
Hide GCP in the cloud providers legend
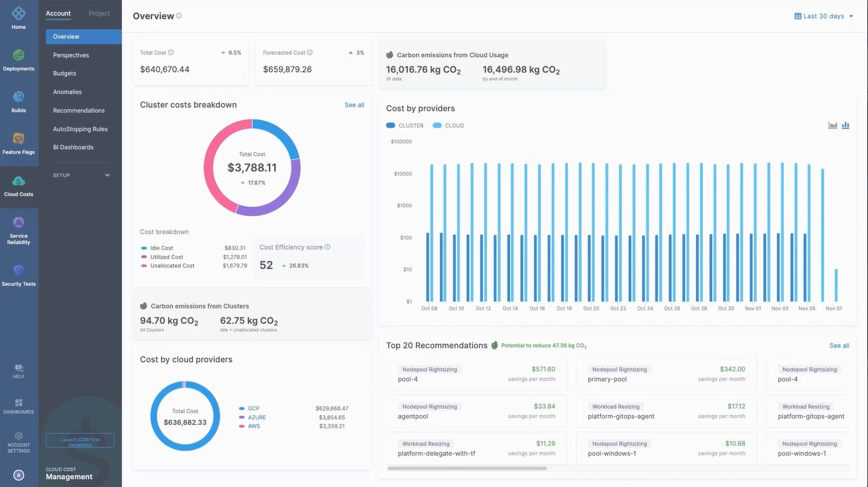[250, 408]
